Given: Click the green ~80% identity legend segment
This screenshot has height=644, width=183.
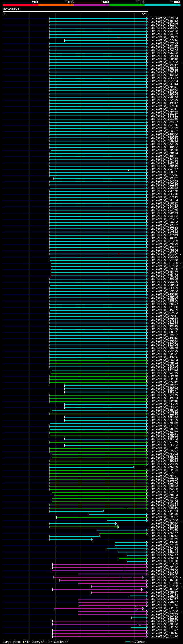Looking at the screenshot, I should [127, 5].
